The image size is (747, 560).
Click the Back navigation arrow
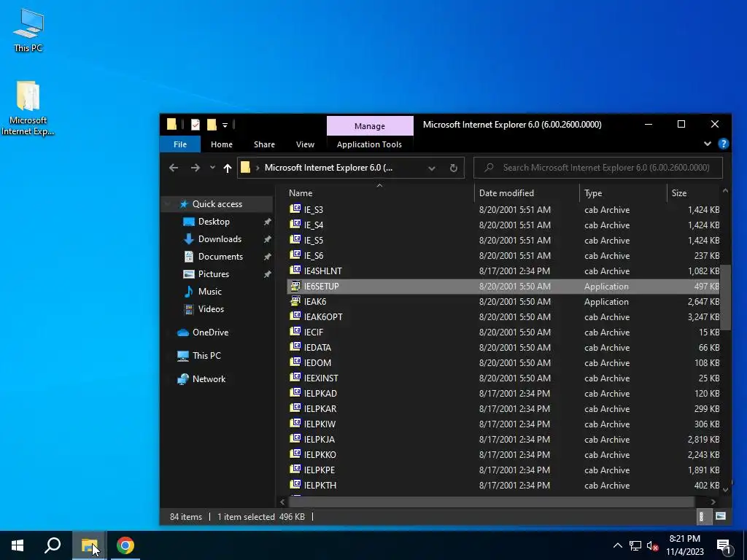pos(174,168)
